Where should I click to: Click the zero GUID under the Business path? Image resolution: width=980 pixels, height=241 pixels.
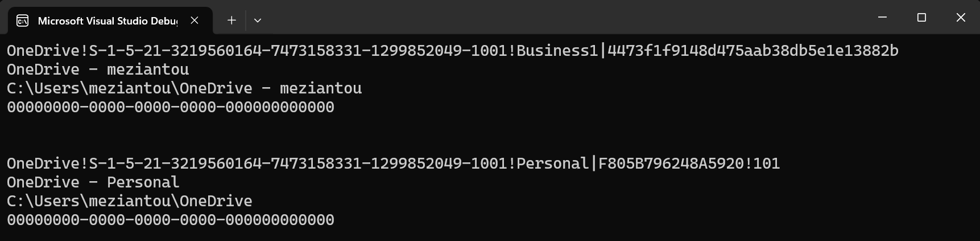click(x=171, y=107)
